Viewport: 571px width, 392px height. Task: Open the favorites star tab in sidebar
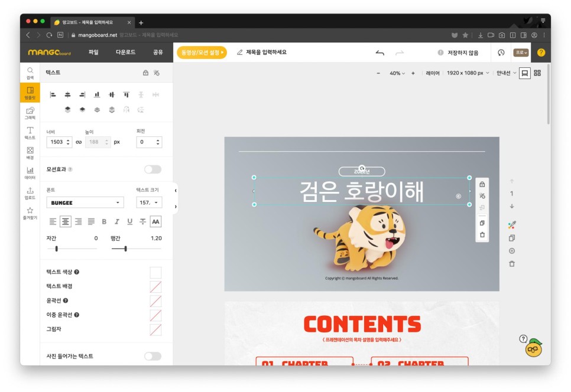pyautogui.click(x=30, y=213)
